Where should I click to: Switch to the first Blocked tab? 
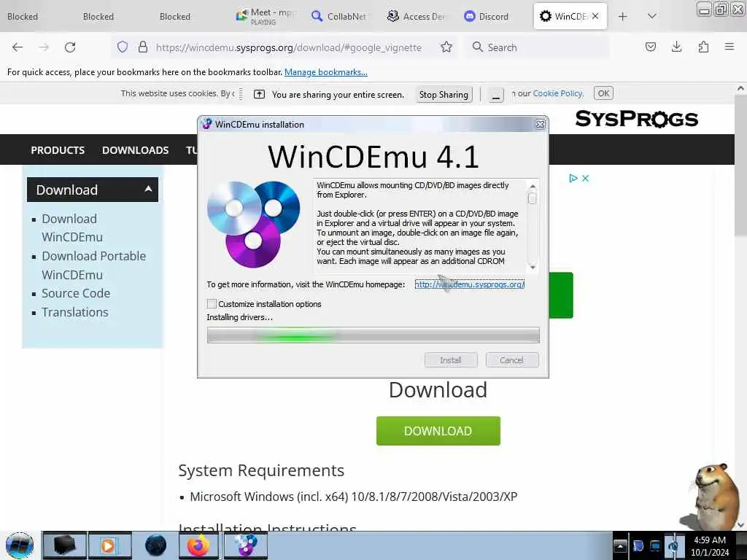click(23, 16)
